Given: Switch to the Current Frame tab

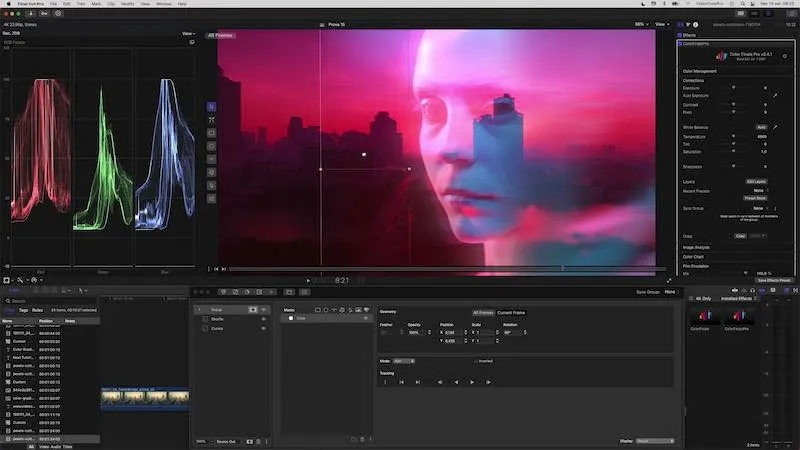Looking at the screenshot, I should point(511,312).
